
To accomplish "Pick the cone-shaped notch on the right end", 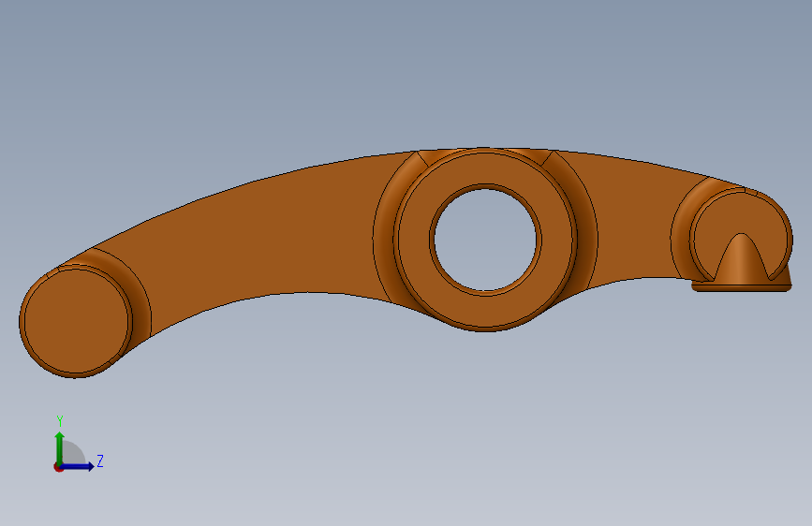I will click(742, 257).
